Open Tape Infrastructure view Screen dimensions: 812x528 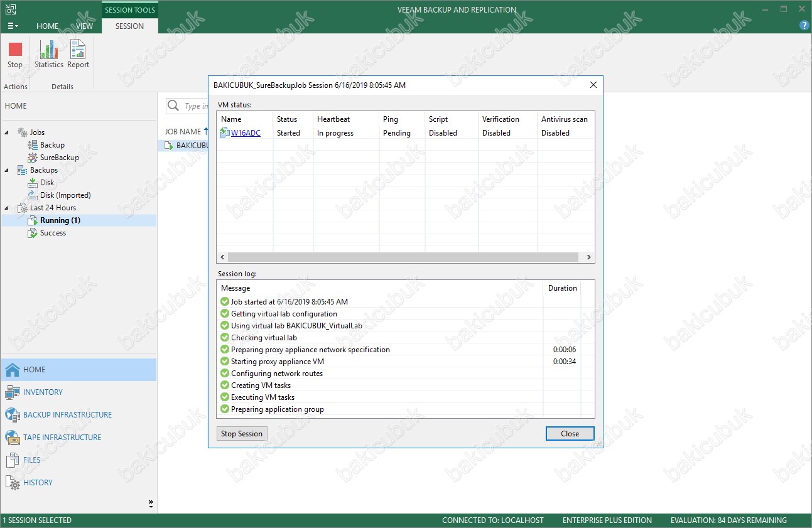click(62, 438)
